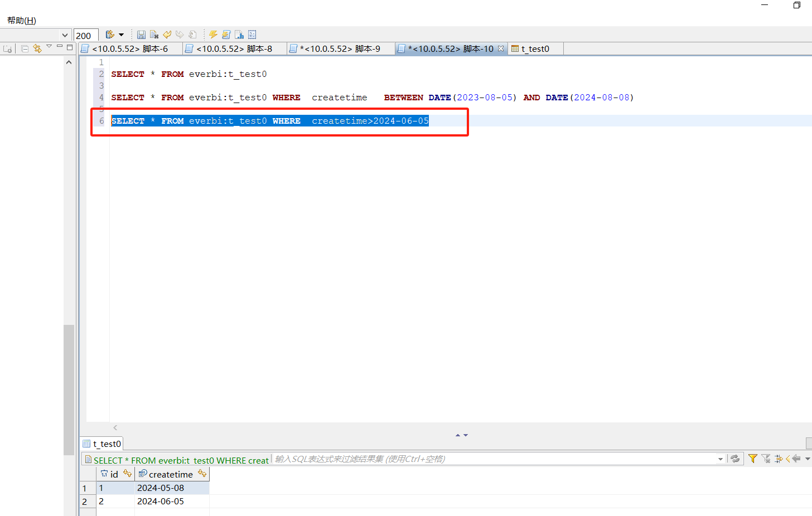Click the link with editor arrows icon
This screenshot has height=516, width=812.
[x=37, y=48]
